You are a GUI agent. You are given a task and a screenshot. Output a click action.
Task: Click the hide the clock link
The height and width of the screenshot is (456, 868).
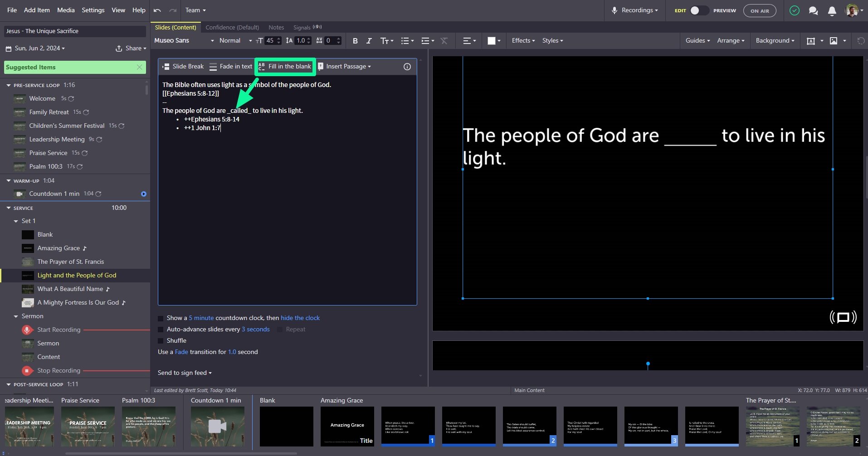tap(300, 318)
